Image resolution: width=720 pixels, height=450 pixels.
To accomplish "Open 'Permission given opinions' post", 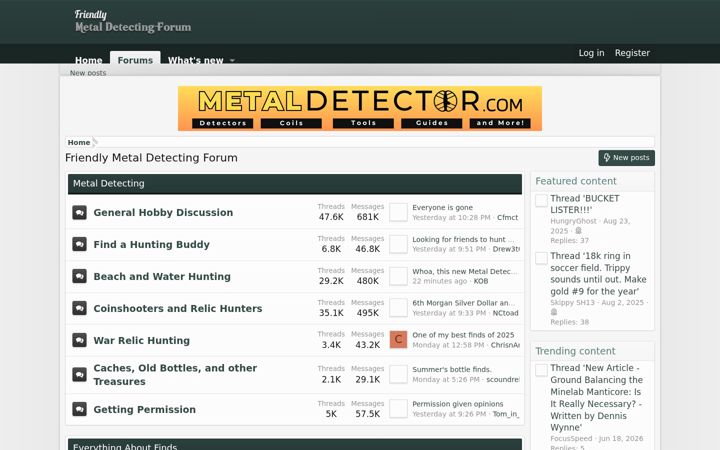I will (458, 404).
